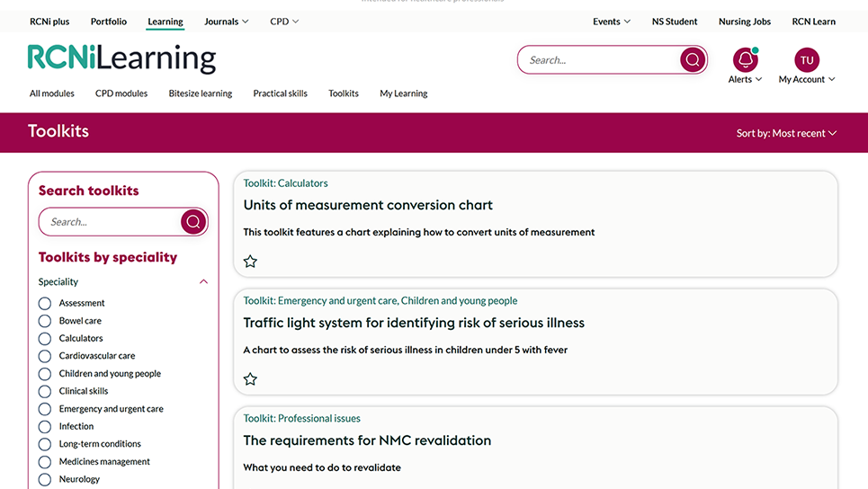Open the All modules tab
This screenshot has width=868, height=489.
52,93
